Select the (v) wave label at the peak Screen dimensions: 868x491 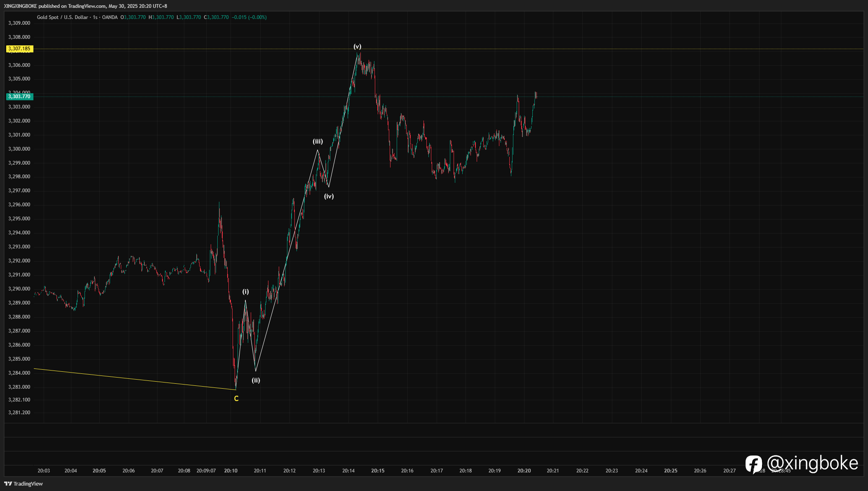point(357,47)
